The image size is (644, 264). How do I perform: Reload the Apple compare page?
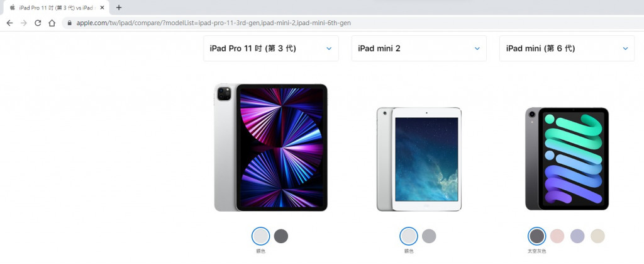click(38, 23)
